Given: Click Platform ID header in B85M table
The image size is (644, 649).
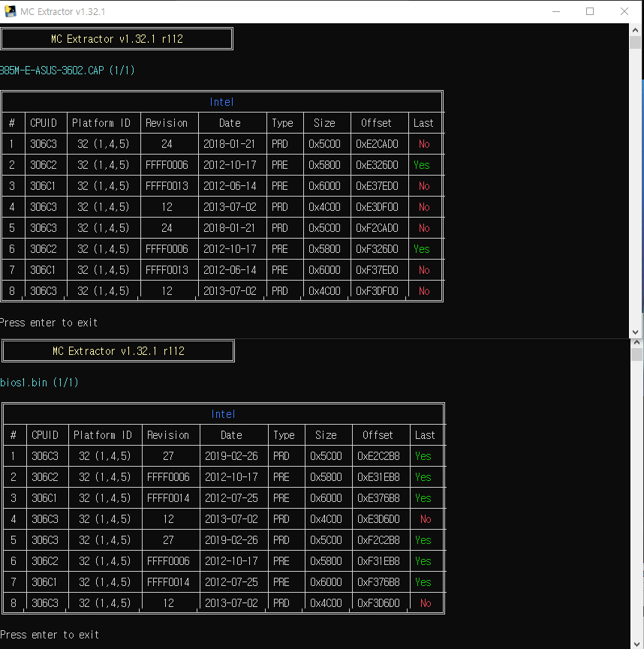Looking at the screenshot, I should (x=101, y=123).
